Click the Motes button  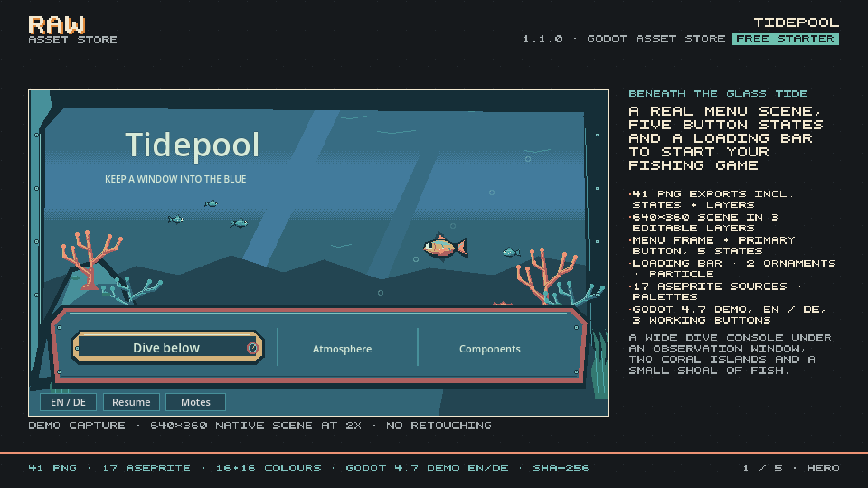pyautogui.click(x=196, y=402)
